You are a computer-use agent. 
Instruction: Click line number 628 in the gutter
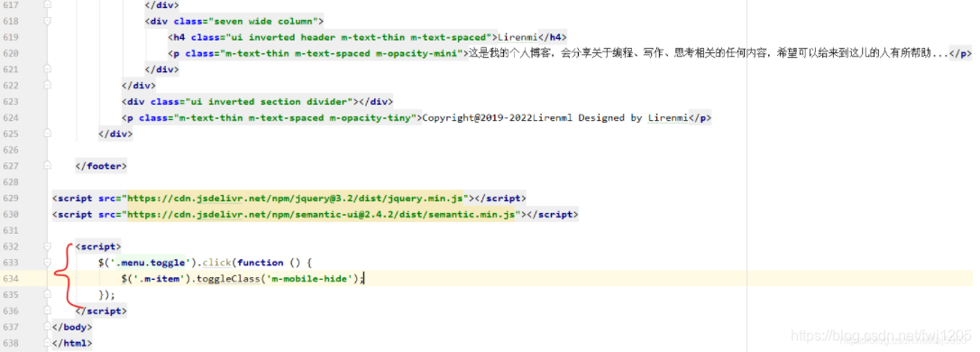(x=11, y=182)
